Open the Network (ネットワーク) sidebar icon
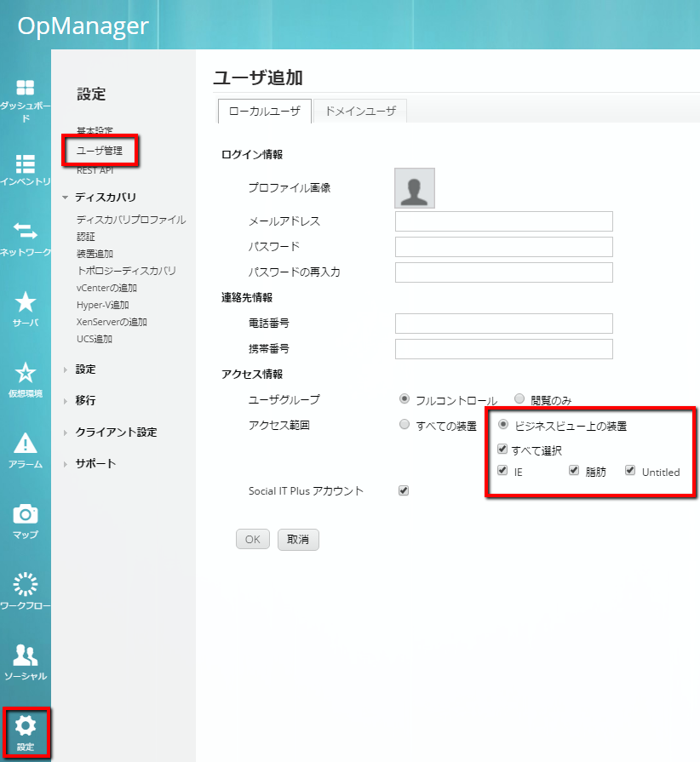 [x=26, y=232]
